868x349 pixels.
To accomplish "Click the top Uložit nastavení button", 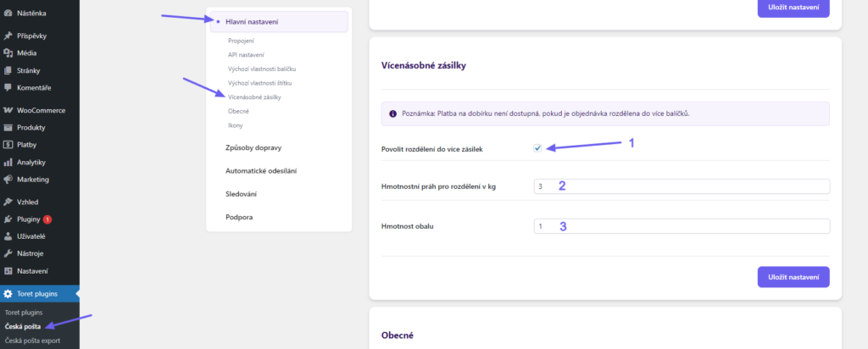I will (793, 8).
